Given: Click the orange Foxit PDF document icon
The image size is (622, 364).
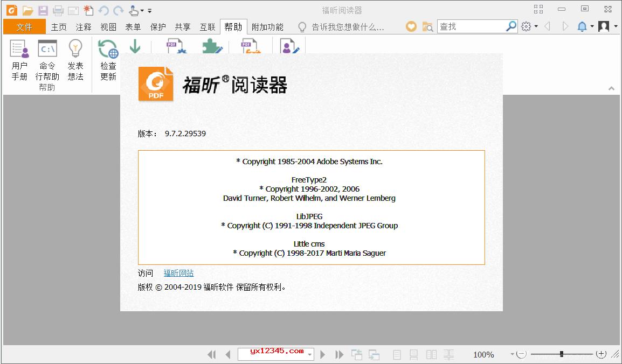Looking at the screenshot, I should point(251,46).
